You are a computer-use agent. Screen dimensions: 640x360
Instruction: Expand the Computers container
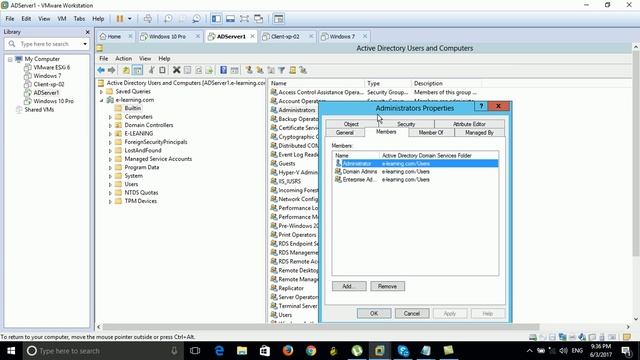110,117
